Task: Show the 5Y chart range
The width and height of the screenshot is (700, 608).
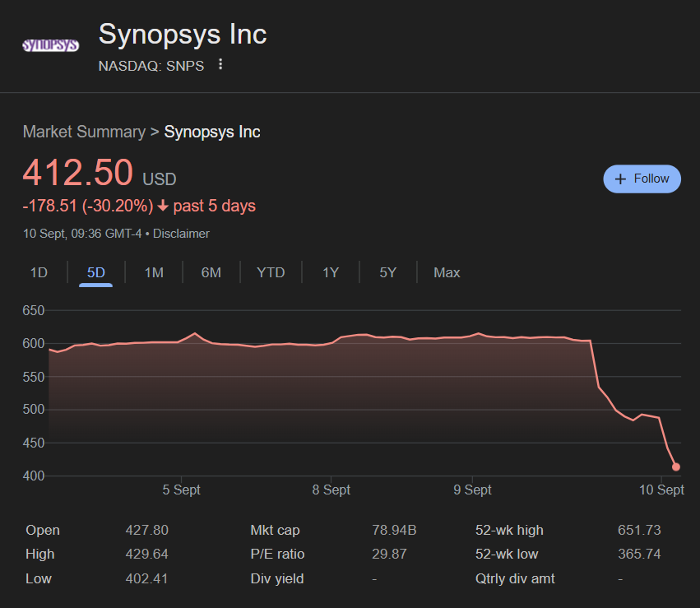Action: [388, 272]
